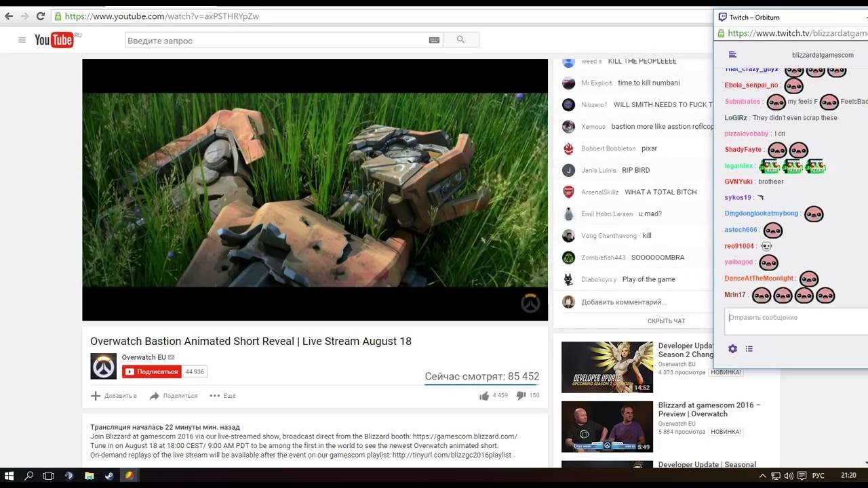This screenshot has height=488, width=868.
Task: Open 'Blizzard at gamescom 2016 – Preview' title
Action: pos(709,409)
